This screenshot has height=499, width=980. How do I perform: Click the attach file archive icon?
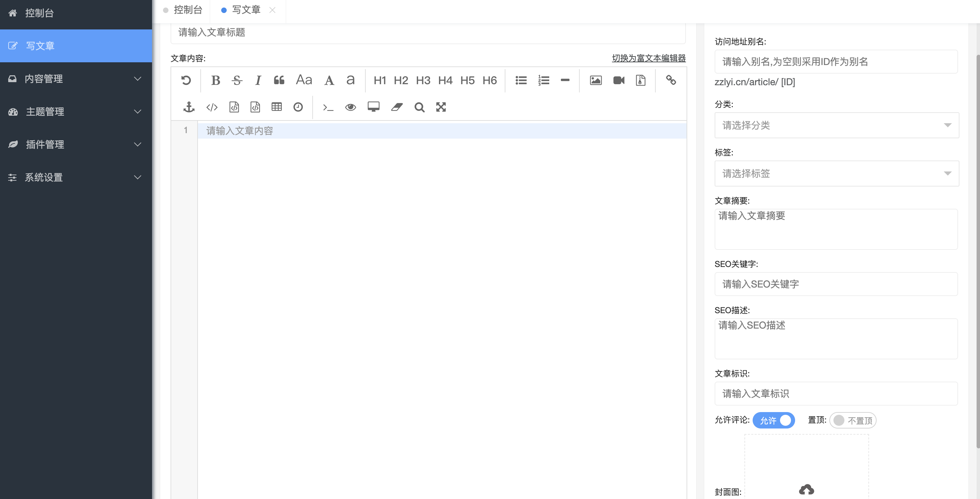click(x=641, y=80)
